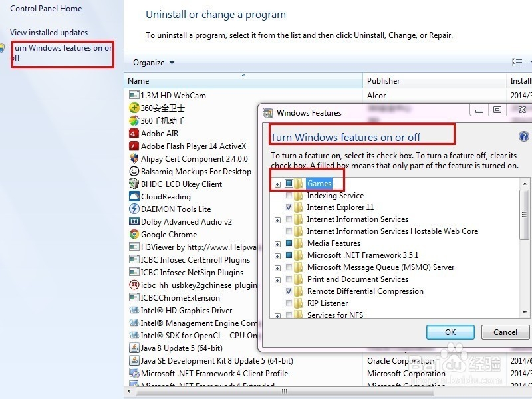Click the 360安全卫士 program icon

point(134,108)
